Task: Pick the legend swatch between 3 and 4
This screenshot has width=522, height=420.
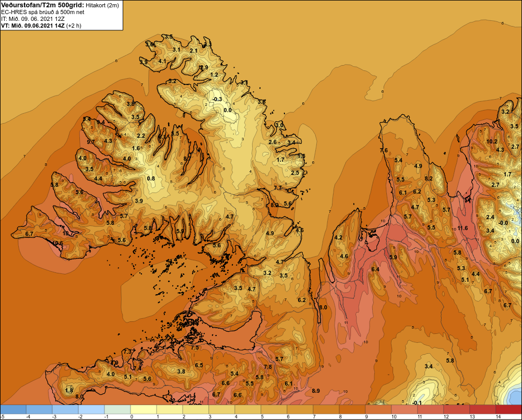Action: (222, 409)
